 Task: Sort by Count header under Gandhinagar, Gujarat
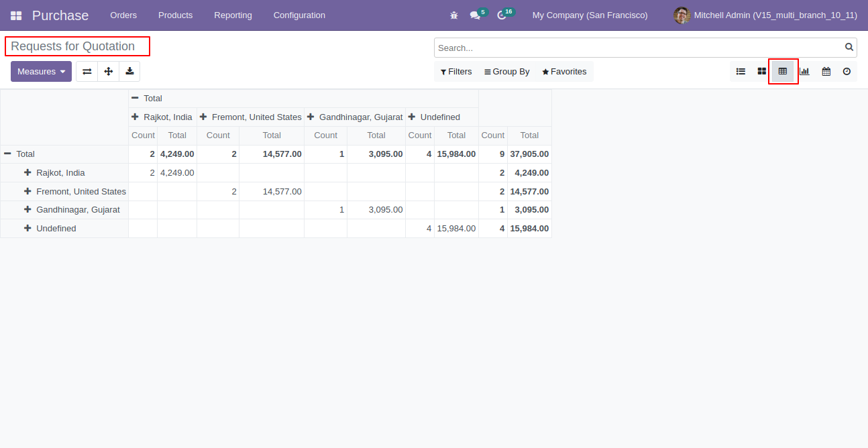tap(325, 135)
